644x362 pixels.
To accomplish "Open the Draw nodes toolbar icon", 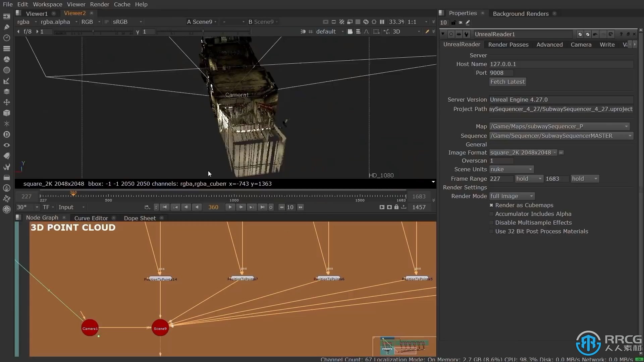I will tap(6, 27).
